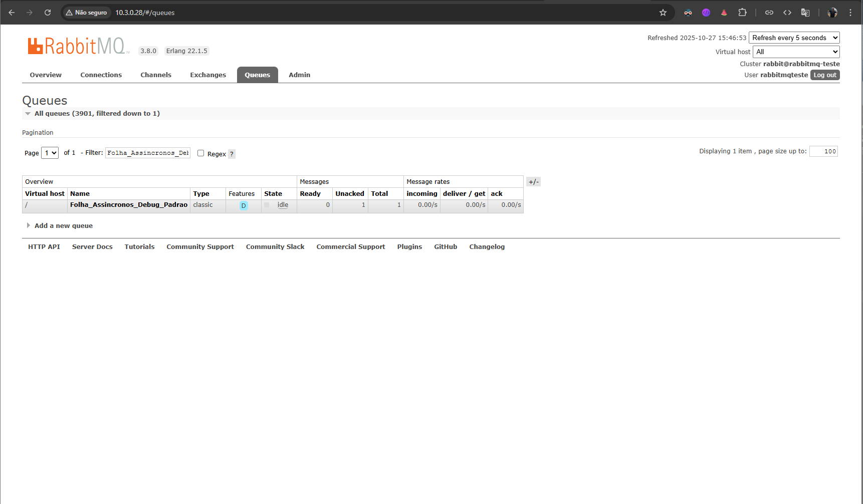Click the browser forward arrow
The width and height of the screenshot is (863, 504).
[x=30, y=13]
